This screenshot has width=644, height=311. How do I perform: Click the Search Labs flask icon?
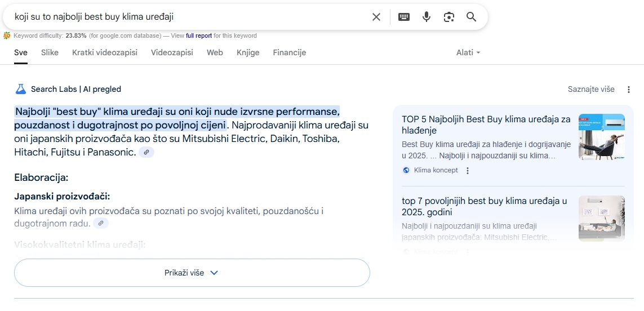tap(21, 89)
